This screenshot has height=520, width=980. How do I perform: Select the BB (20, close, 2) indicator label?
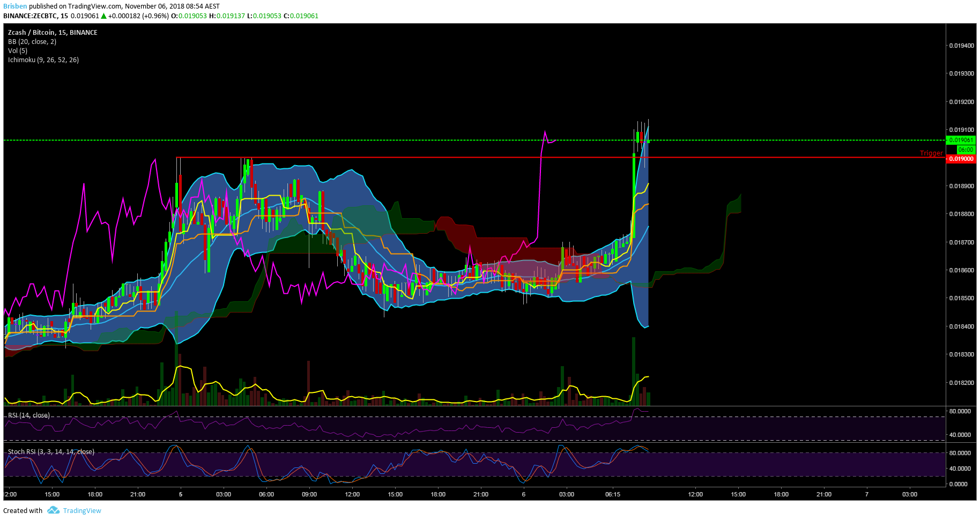click(x=32, y=42)
